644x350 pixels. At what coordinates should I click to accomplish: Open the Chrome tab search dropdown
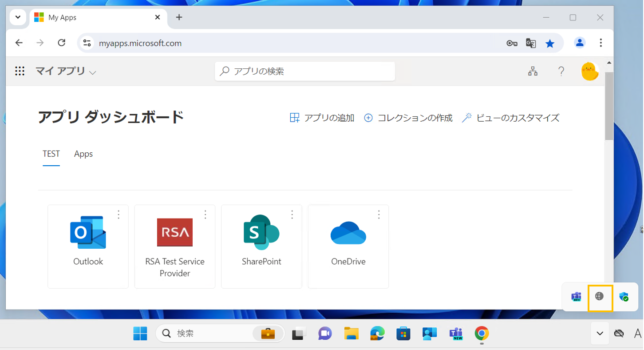[x=18, y=17]
